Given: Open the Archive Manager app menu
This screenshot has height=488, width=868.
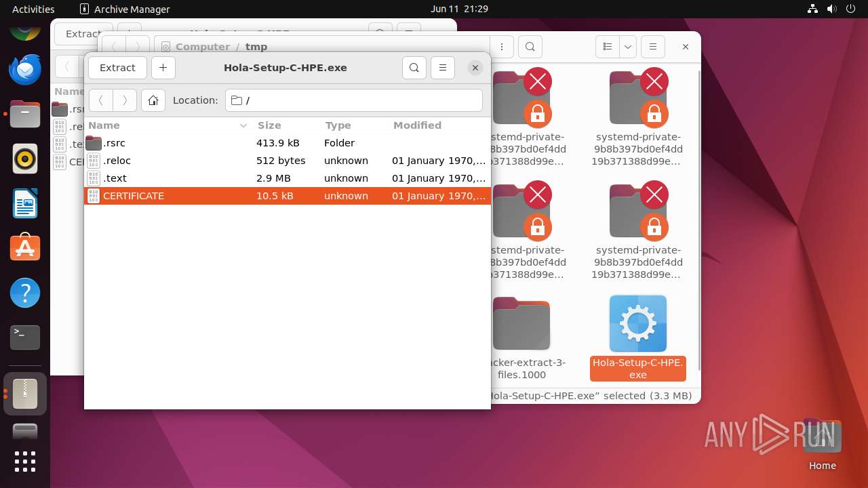Looking at the screenshot, I should (125, 9).
